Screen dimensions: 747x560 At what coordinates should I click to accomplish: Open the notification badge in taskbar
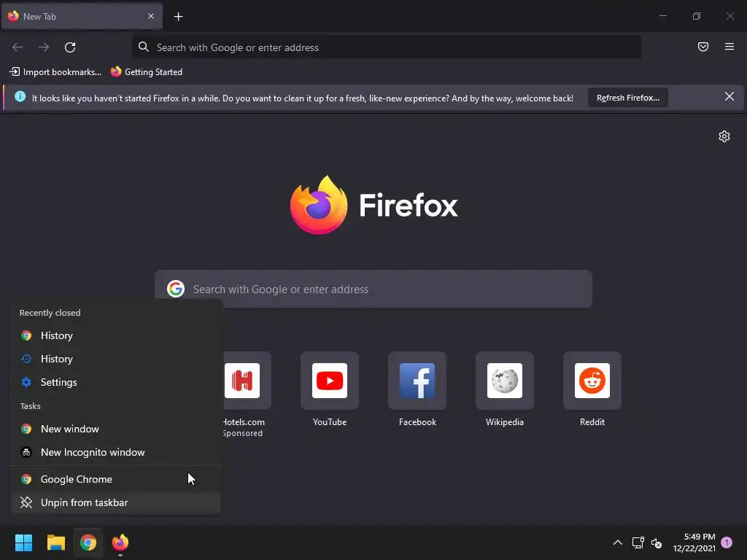[727, 542]
